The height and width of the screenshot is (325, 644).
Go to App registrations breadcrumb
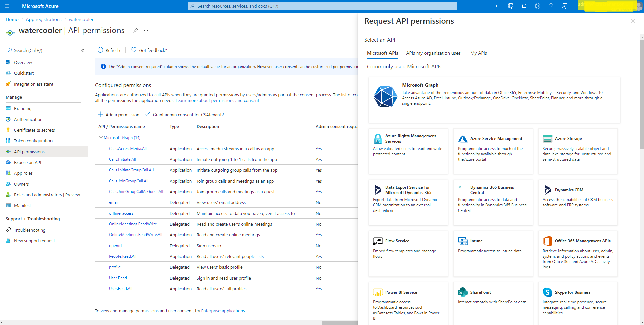tap(43, 19)
